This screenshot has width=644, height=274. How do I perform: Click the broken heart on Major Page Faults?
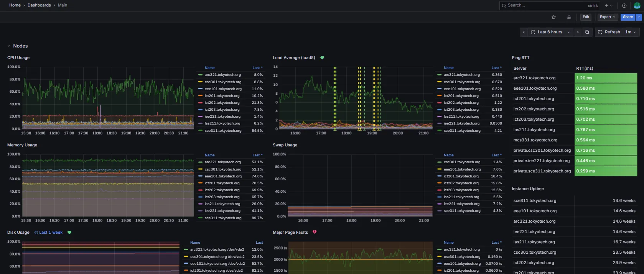pos(315,232)
